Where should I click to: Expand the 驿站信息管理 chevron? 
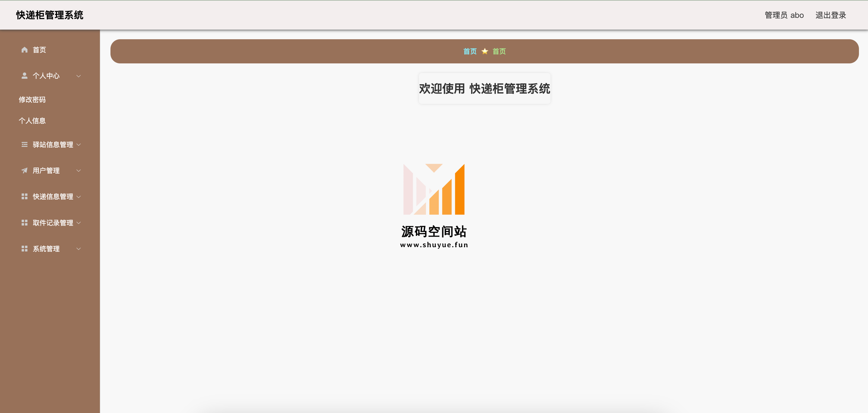tap(78, 145)
